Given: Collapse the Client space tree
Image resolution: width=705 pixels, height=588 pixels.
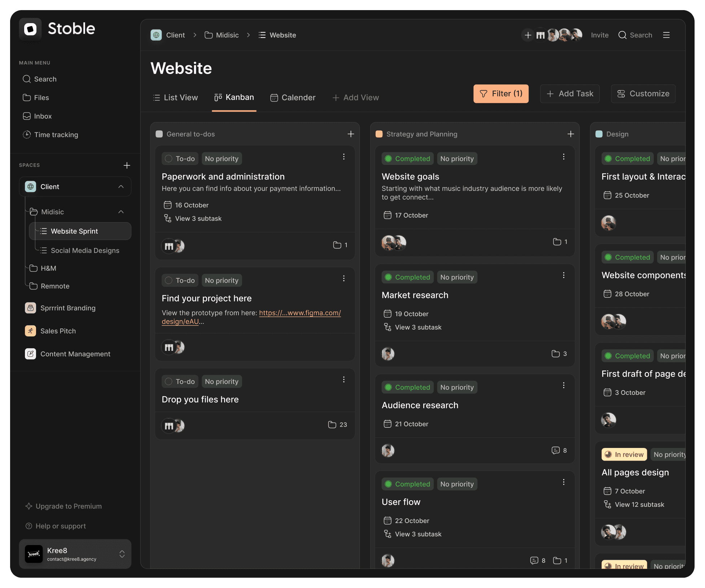Looking at the screenshot, I should (x=121, y=187).
